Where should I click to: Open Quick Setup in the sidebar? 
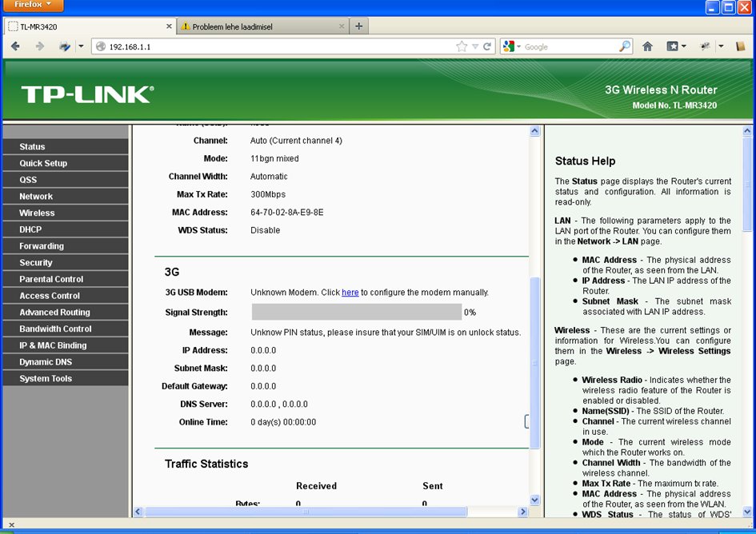(66, 163)
